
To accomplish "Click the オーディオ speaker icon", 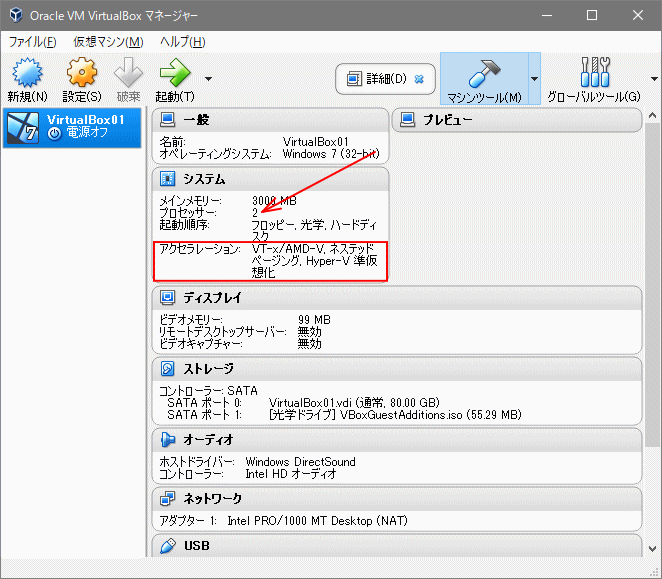I will pyautogui.click(x=168, y=440).
